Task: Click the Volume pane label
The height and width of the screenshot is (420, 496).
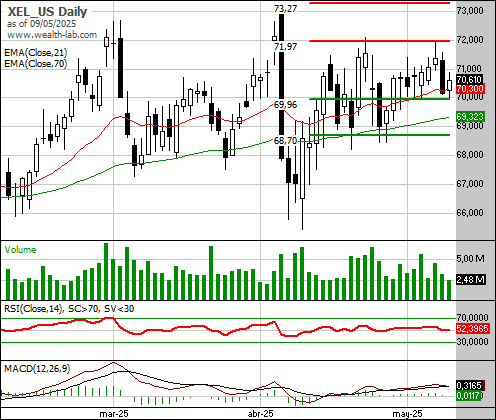Action: [20, 250]
